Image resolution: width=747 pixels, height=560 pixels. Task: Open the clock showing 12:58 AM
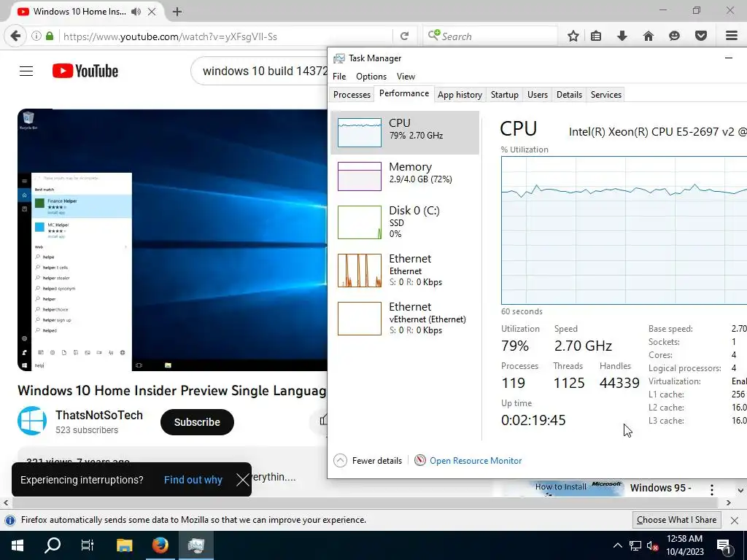coord(684,545)
